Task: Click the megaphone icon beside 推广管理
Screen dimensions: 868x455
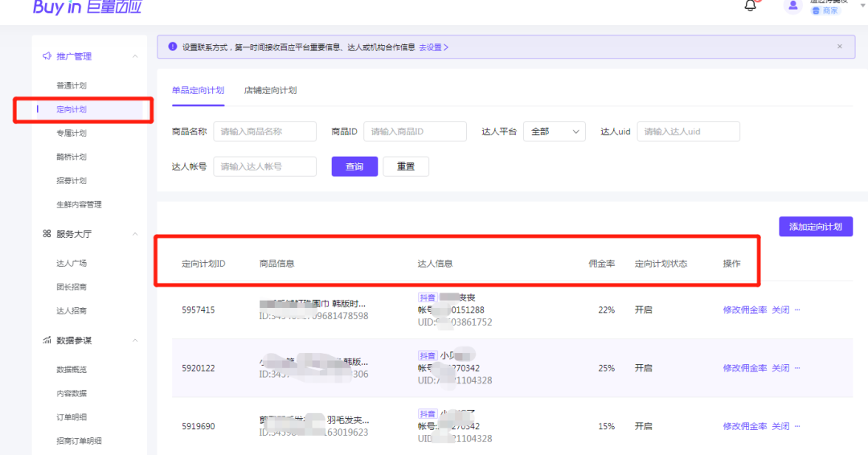Action: [x=47, y=56]
